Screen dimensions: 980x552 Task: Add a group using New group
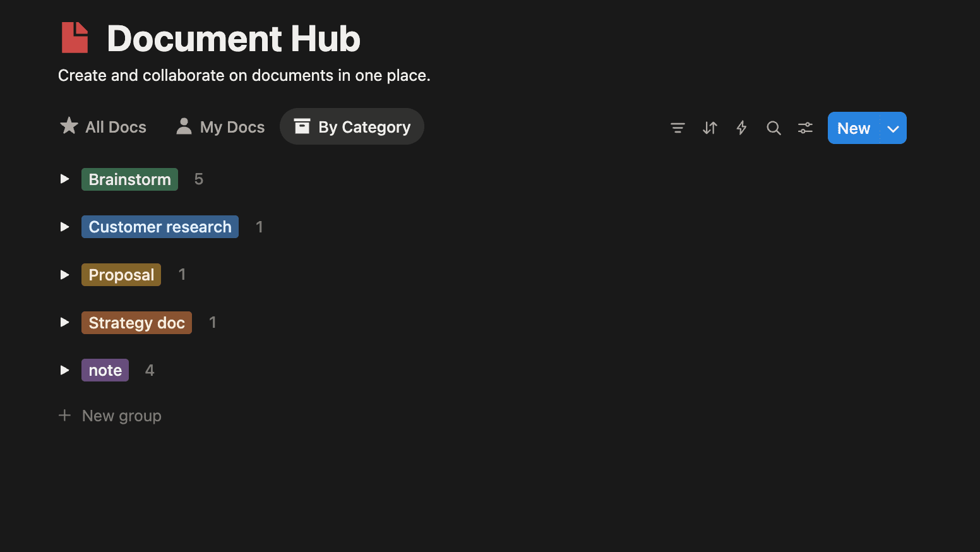(x=110, y=416)
